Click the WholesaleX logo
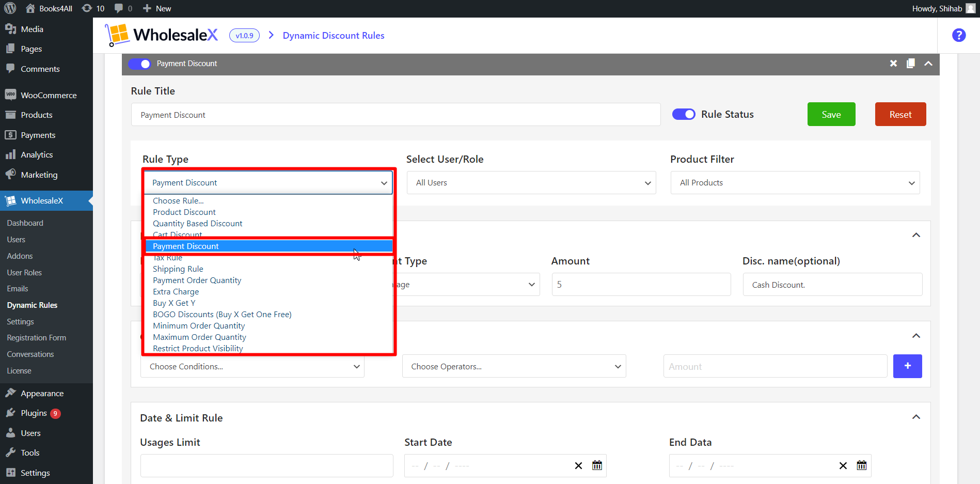Viewport: 980px width, 484px height. [x=161, y=35]
